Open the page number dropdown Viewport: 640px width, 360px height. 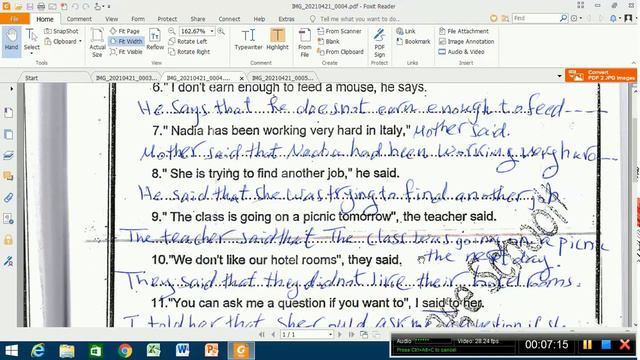tap(330, 335)
